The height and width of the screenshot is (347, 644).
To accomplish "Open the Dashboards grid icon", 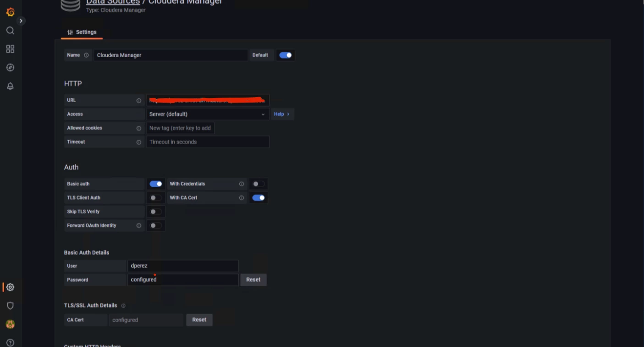I will (x=10, y=49).
